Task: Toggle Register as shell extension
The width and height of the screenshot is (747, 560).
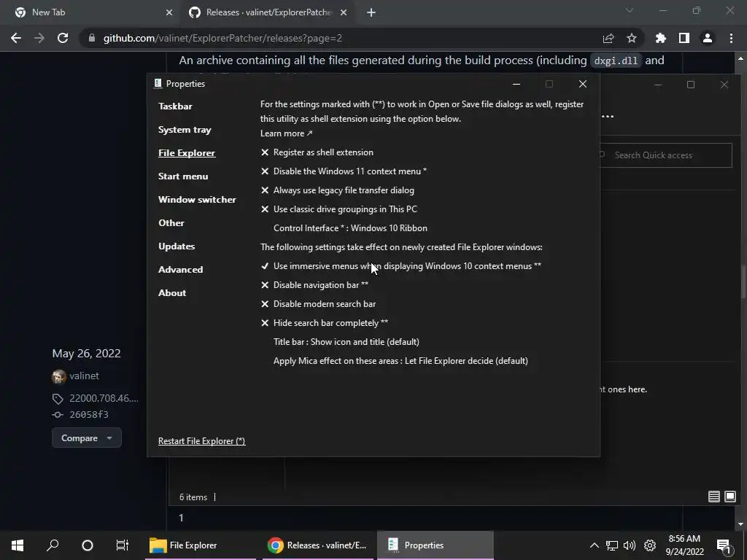Action: 317,152
